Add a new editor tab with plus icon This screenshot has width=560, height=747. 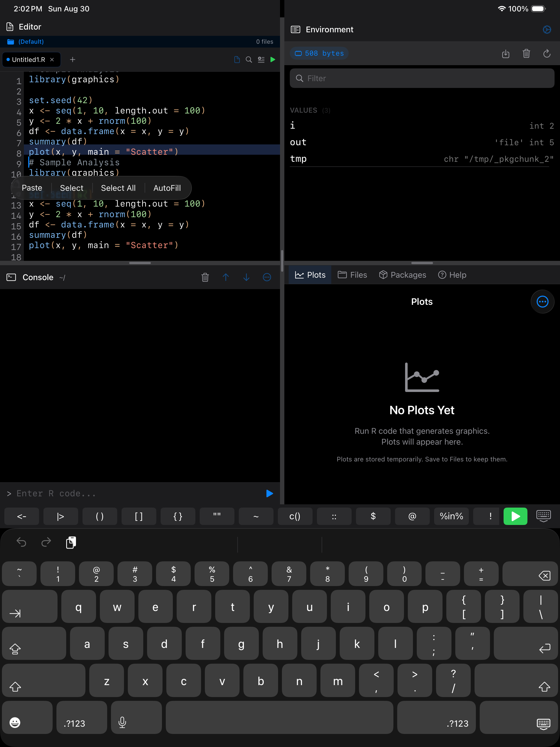(x=72, y=59)
